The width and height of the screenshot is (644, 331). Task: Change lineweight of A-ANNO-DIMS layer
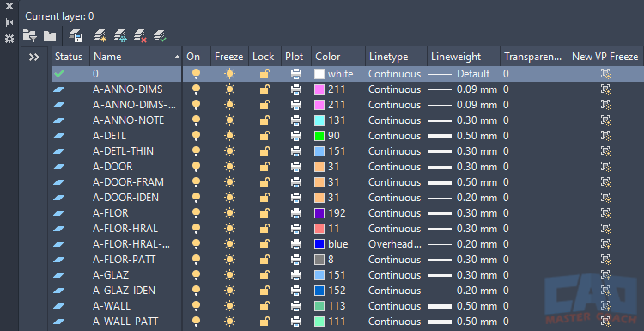tap(463, 89)
